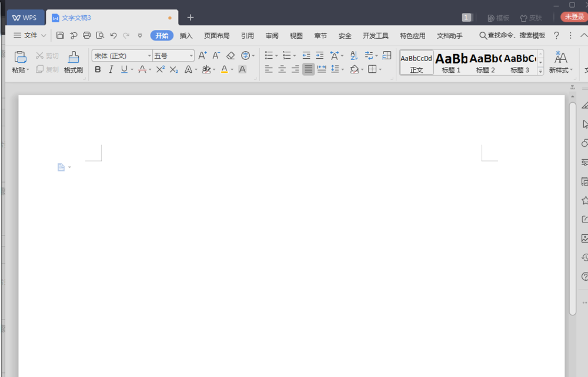Screen dimensions: 588x377
Task: Click the Save icon in quick toolbar
Action: coord(60,36)
